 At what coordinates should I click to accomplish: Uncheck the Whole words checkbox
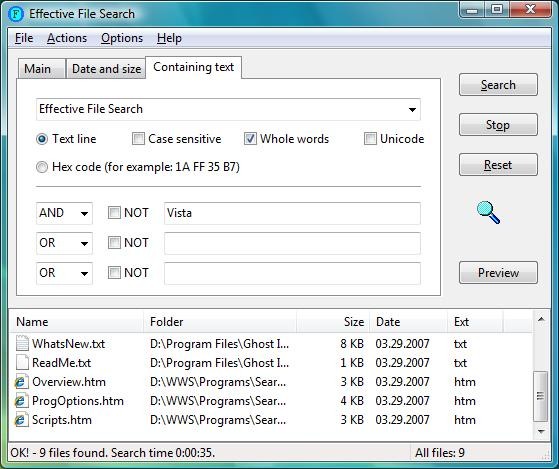pyautogui.click(x=250, y=139)
